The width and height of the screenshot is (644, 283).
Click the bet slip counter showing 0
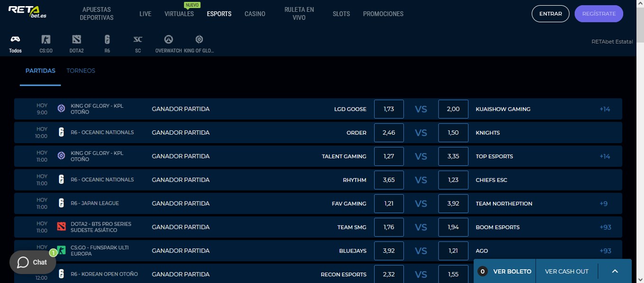coord(483,271)
